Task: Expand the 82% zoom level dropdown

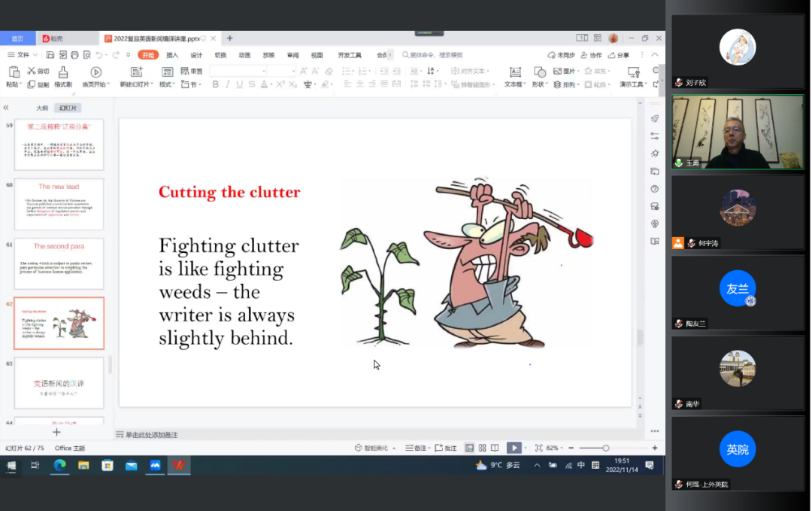Action: click(x=554, y=448)
